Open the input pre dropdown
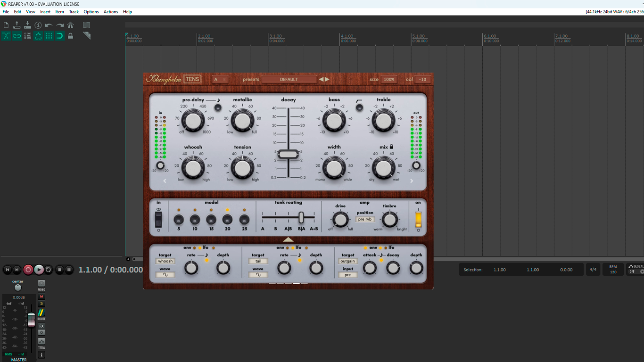Viewport: 644px width, 362px height. point(348,275)
